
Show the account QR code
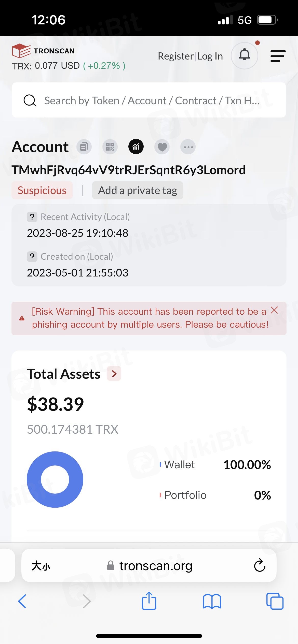[110, 147]
